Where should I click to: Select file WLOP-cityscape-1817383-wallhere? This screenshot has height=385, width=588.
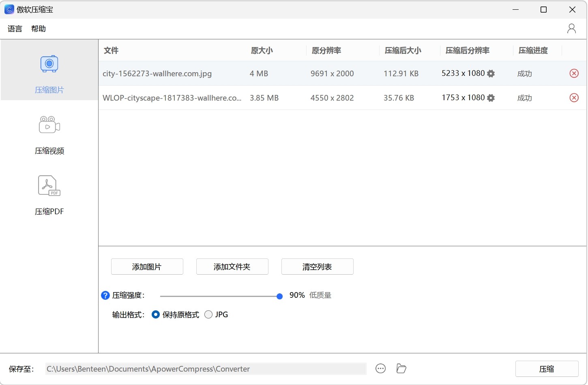[172, 98]
